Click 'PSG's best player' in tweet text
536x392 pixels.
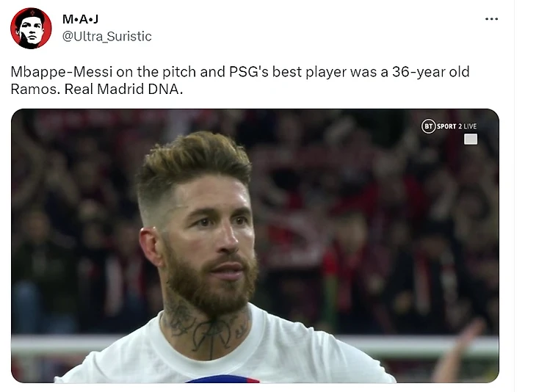(x=290, y=72)
